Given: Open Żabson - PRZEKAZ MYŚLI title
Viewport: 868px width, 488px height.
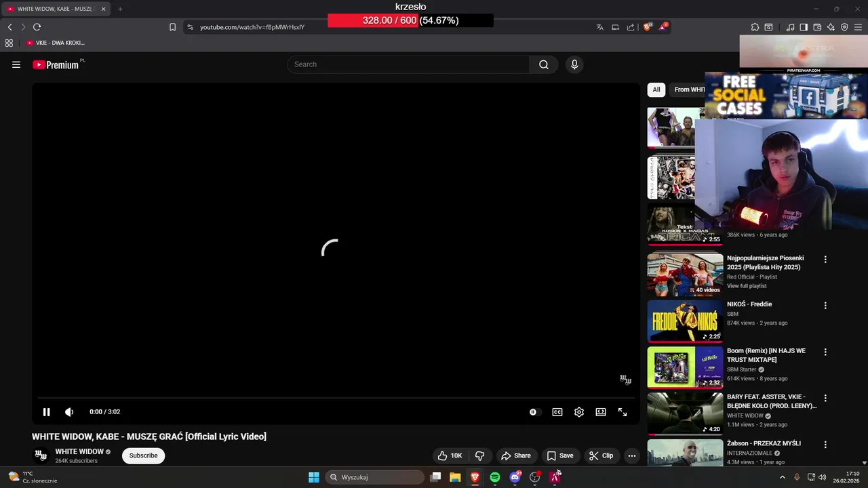Looking at the screenshot, I should click(764, 443).
